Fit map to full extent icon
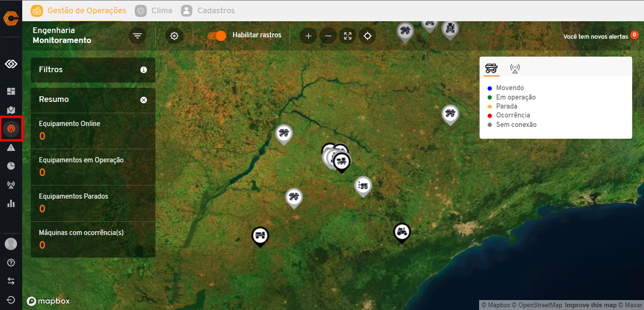Viewport: 644px width, 310px height. click(348, 36)
